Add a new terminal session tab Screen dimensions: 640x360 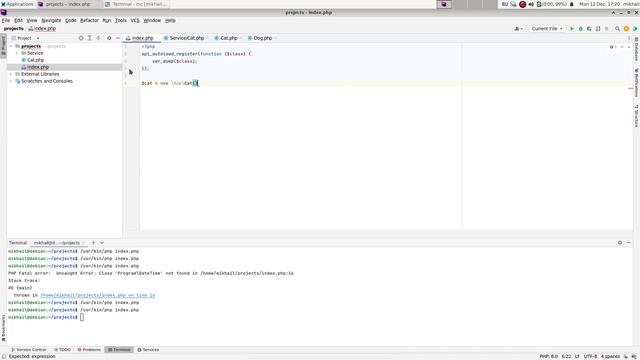click(x=93, y=242)
